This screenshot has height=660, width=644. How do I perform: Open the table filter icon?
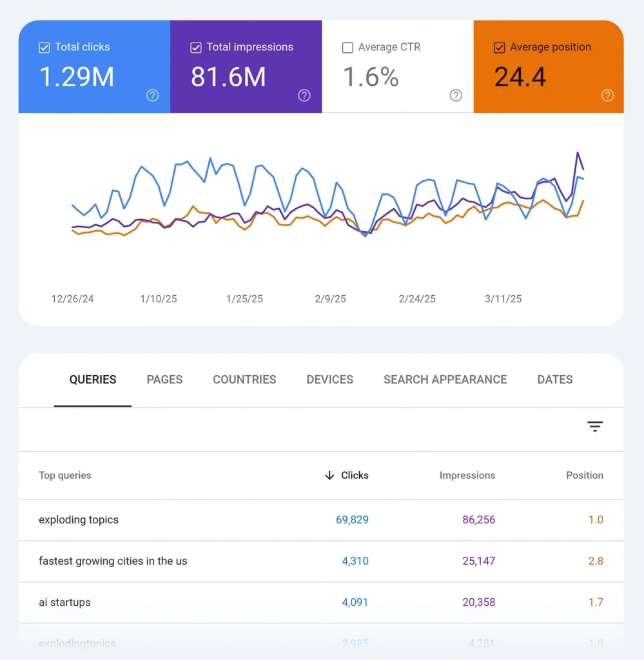pyautogui.click(x=594, y=427)
